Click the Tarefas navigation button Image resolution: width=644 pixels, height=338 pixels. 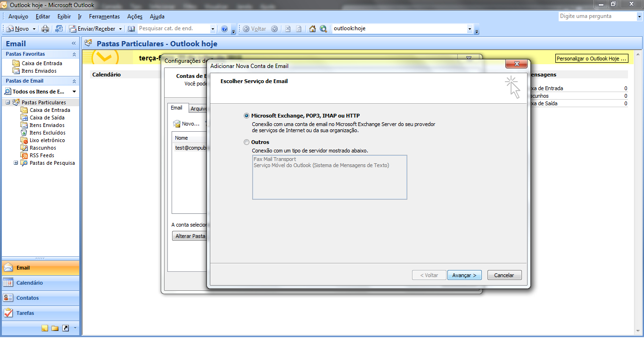41,313
